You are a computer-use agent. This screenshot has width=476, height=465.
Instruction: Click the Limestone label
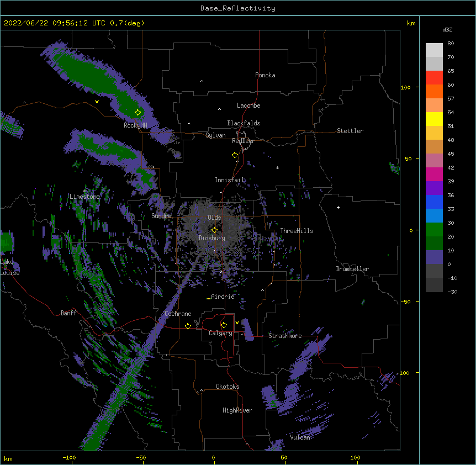coord(84,197)
